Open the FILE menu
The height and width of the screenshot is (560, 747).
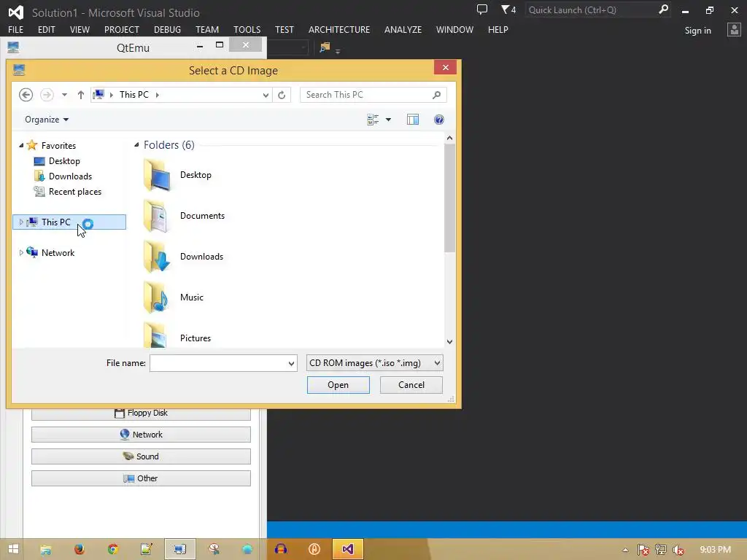coord(16,29)
